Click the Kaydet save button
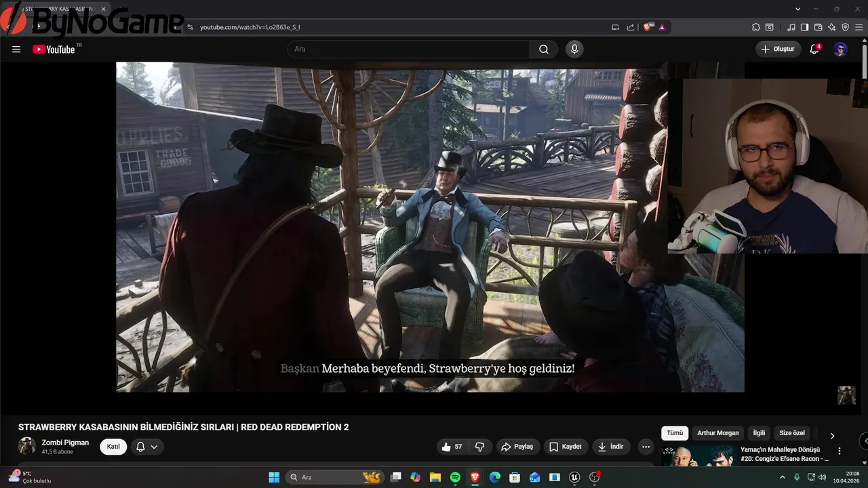Image resolution: width=868 pixels, height=488 pixels. click(x=566, y=447)
